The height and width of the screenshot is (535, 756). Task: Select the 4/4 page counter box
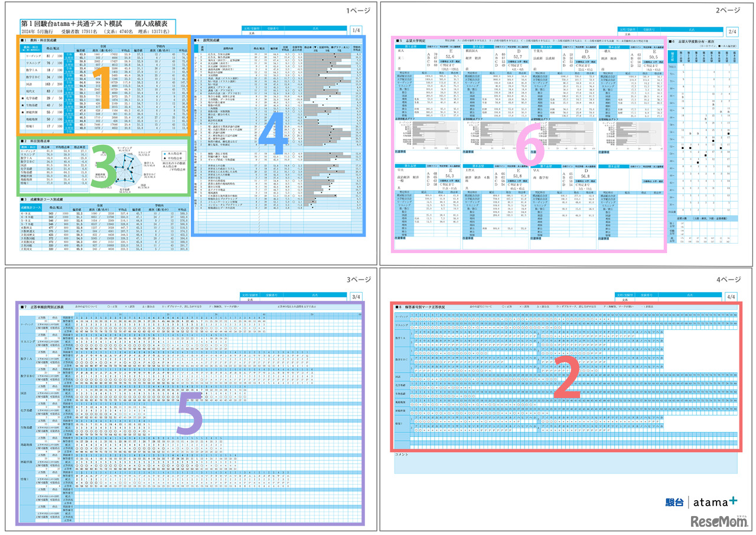pos(732,297)
